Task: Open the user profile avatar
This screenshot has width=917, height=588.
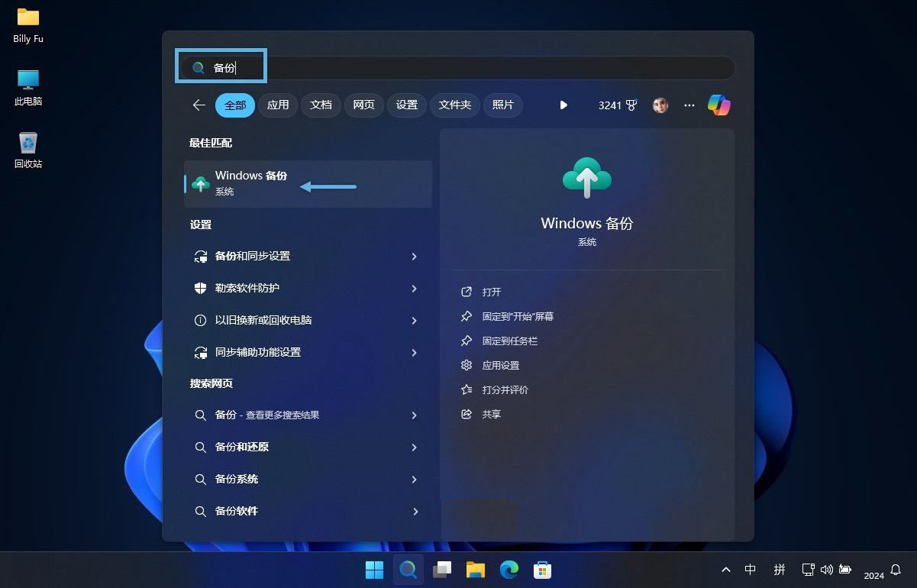Action: tap(660, 105)
